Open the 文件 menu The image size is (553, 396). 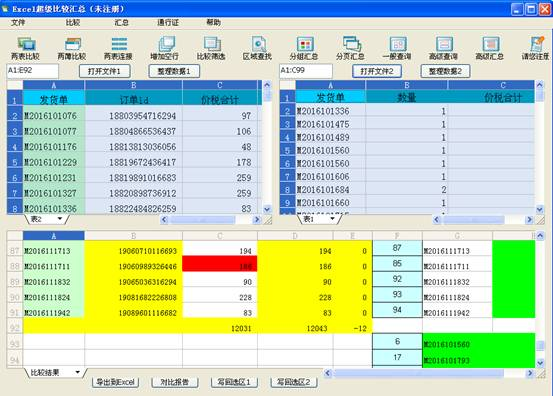click(18, 23)
